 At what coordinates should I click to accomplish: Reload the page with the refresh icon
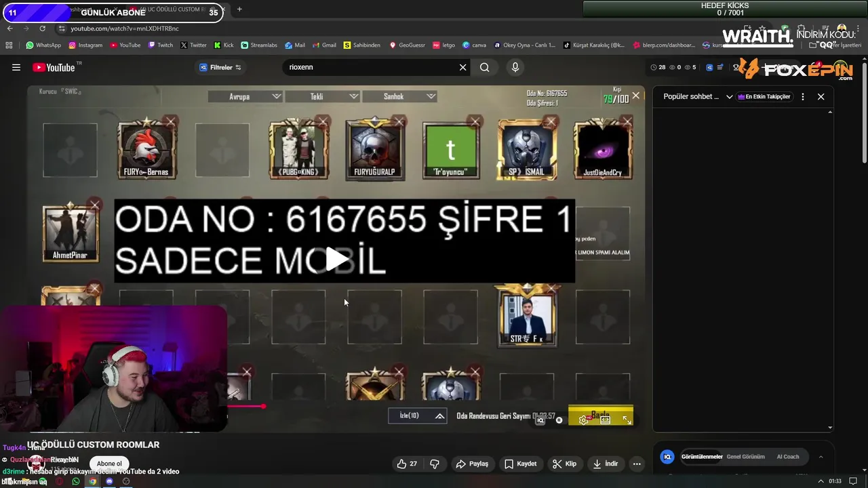(42, 28)
